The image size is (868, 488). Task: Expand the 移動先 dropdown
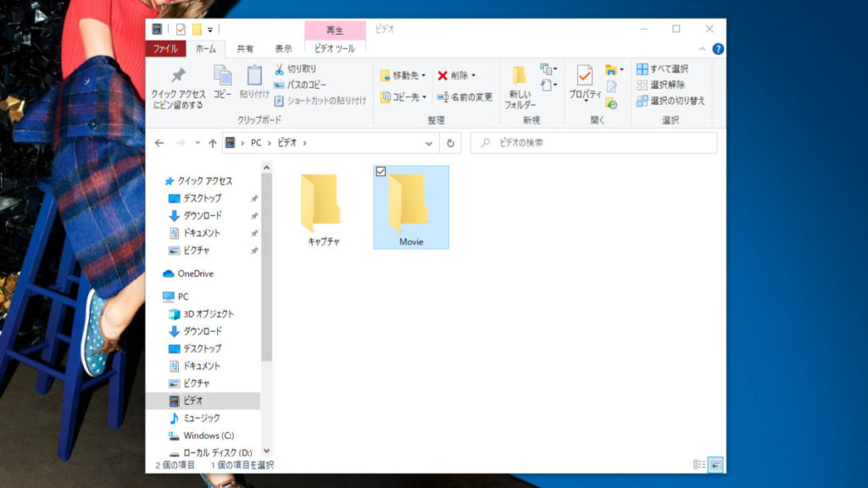(424, 75)
